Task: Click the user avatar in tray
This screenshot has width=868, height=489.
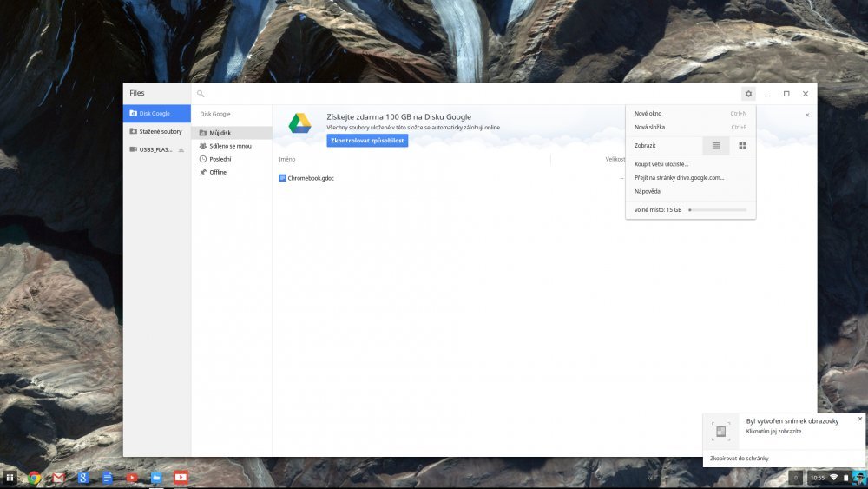Action: 858,478
